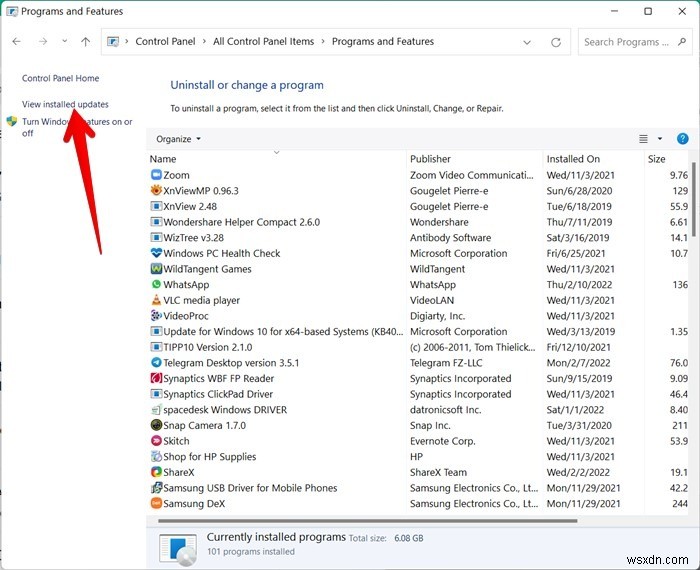Sort by the Size column header
Screen dimensions: 700x570
coord(656,159)
